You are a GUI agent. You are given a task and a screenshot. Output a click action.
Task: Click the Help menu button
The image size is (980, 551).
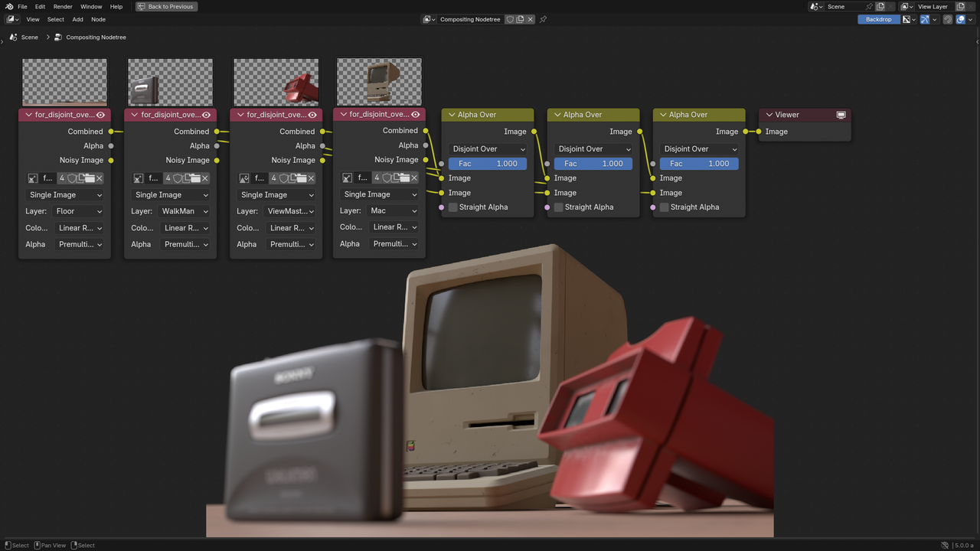tap(116, 6)
